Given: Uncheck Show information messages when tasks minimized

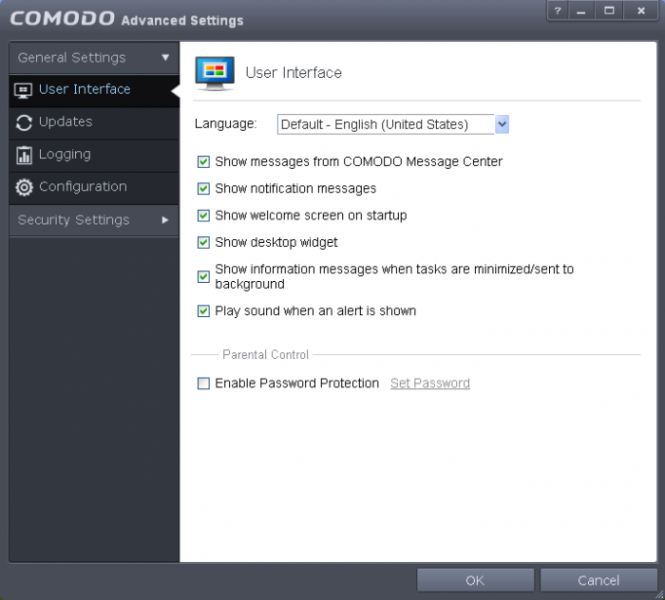Looking at the screenshot, I should pyautogui.click(x=204, y=276).
